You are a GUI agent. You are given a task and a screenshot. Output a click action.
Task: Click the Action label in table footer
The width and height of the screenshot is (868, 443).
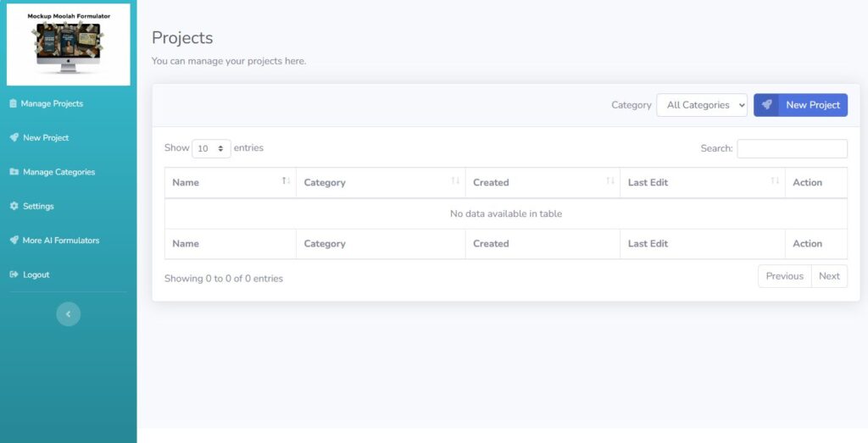point(807,243)
